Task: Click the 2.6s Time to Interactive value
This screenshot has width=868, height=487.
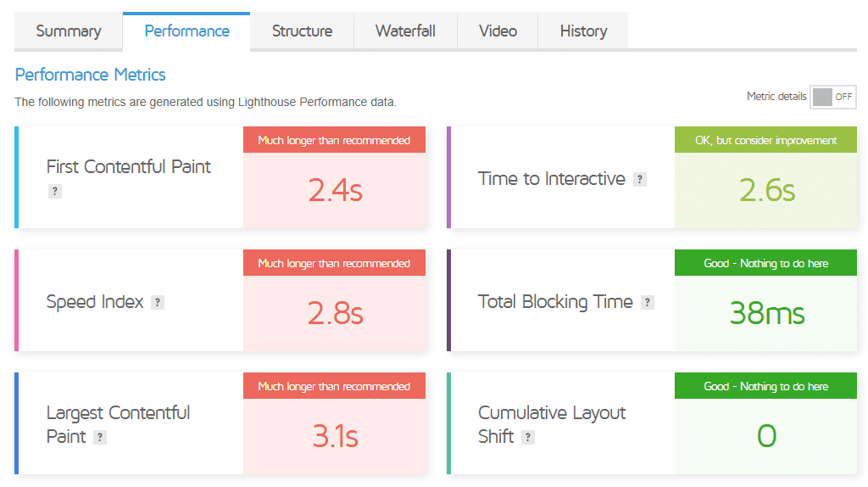Action: tap(766, 191)
